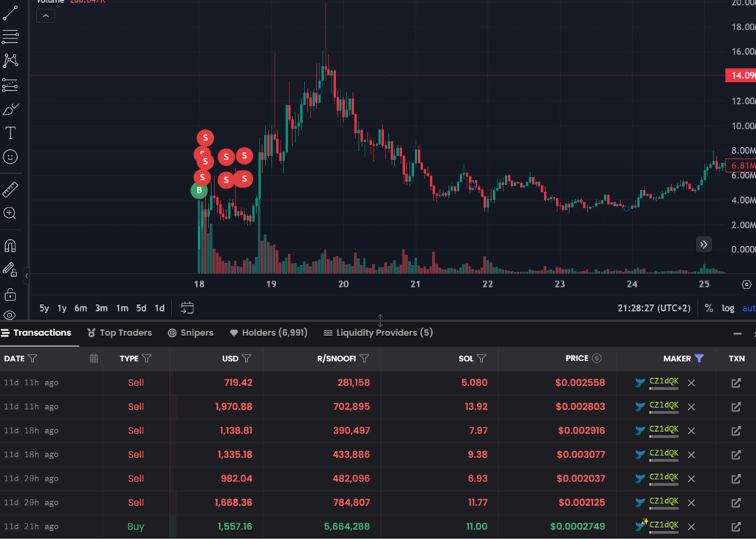This screenshot has width=756, height=539.
Task: Collapse the indicator legend chevron
Action: [45, 16]
